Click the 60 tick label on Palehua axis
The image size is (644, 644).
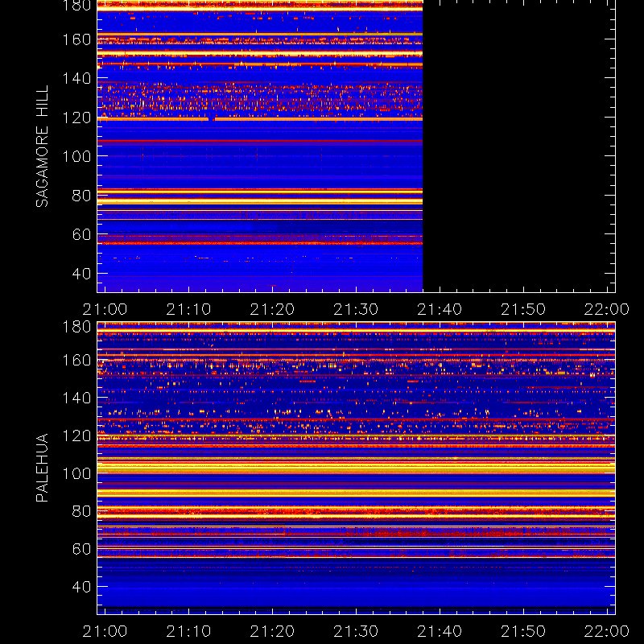coord(81,549)
